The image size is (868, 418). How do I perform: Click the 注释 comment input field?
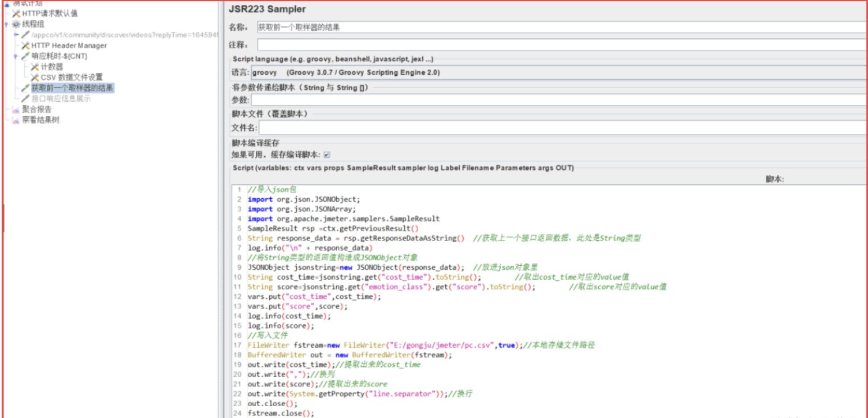pos(562,44)
